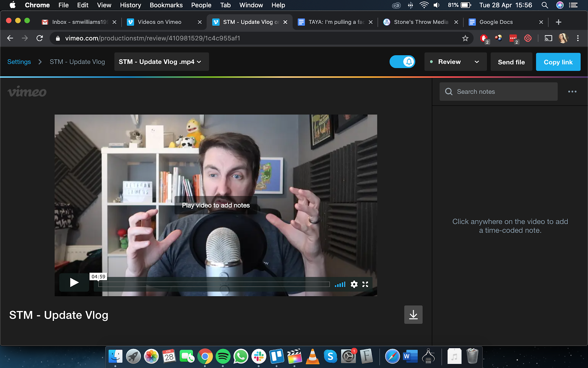
Task: Click the Chrome address bar
Action: 257,38
